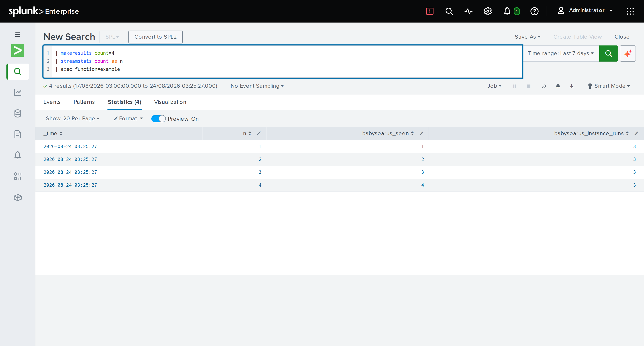Sort by babysoarus_instance_runs column
Image resolution: width=644 pixels, height=346 pixels.
tap(591, 133)
